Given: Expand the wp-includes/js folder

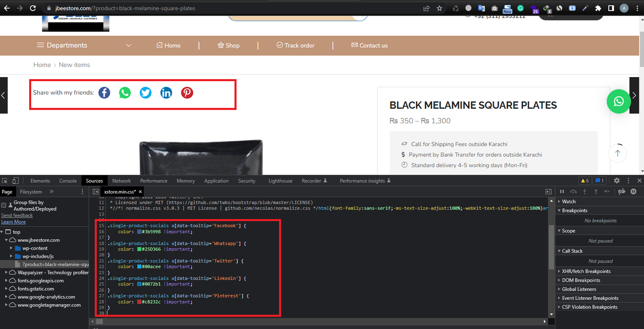Looking at the screenshot, I should point(11,256).
